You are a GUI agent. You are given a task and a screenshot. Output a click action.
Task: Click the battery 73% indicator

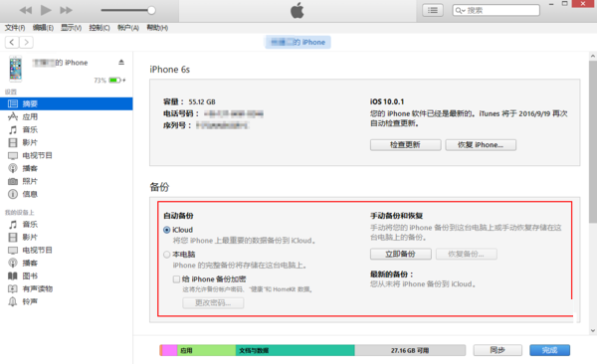point(109,81)
